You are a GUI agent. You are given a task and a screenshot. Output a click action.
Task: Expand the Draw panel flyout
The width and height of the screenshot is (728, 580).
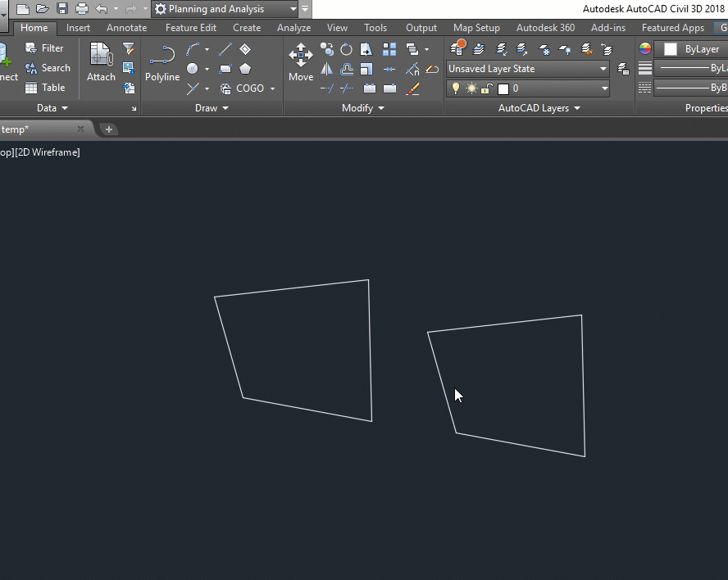click(x=212, y=108)
